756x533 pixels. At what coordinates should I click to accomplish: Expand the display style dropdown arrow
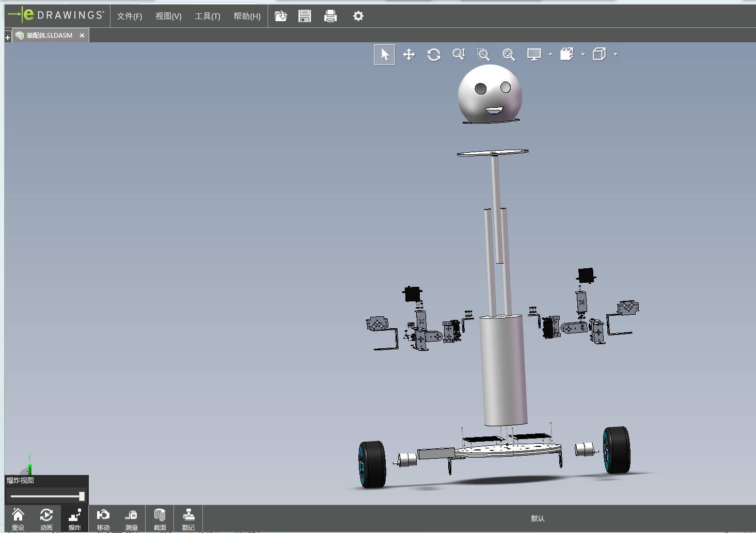pyautogui.click(x=583, y=54)
